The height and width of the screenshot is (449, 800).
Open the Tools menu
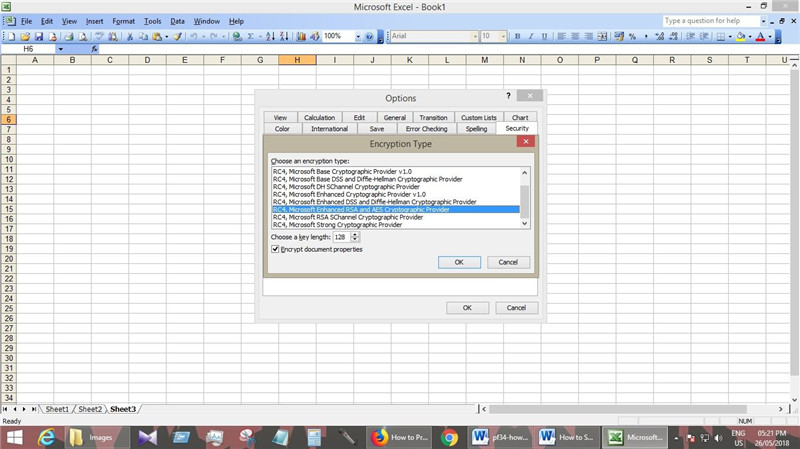pos(152,21)
